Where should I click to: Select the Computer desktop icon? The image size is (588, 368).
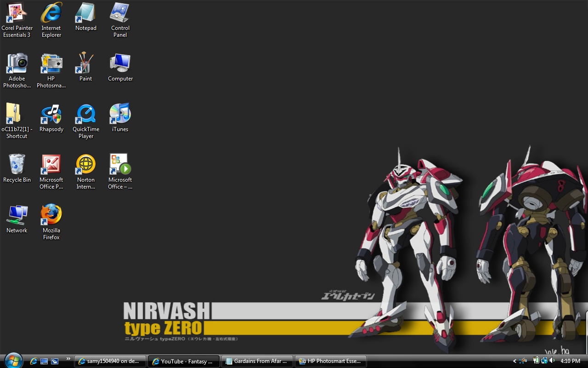[120, 68]
